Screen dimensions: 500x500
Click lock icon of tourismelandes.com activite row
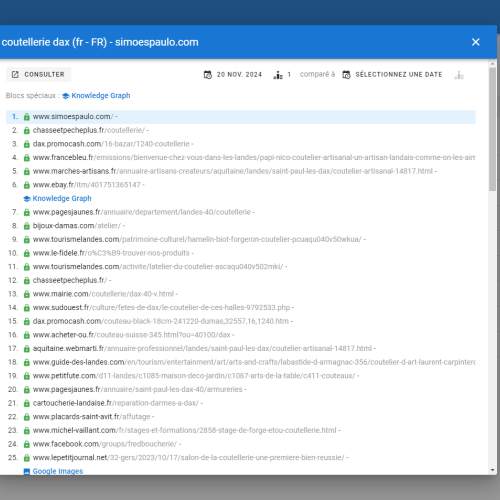[27, 267]
